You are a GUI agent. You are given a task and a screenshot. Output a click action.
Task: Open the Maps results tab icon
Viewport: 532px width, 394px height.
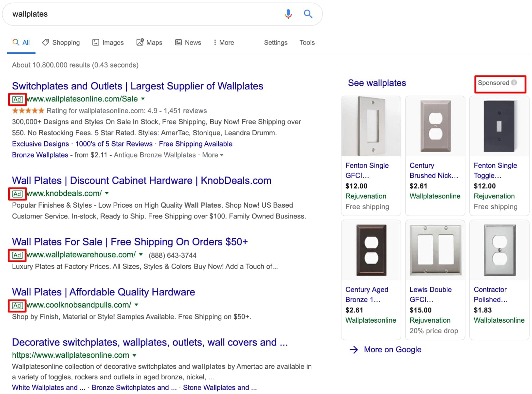click(x=139, y=42)
